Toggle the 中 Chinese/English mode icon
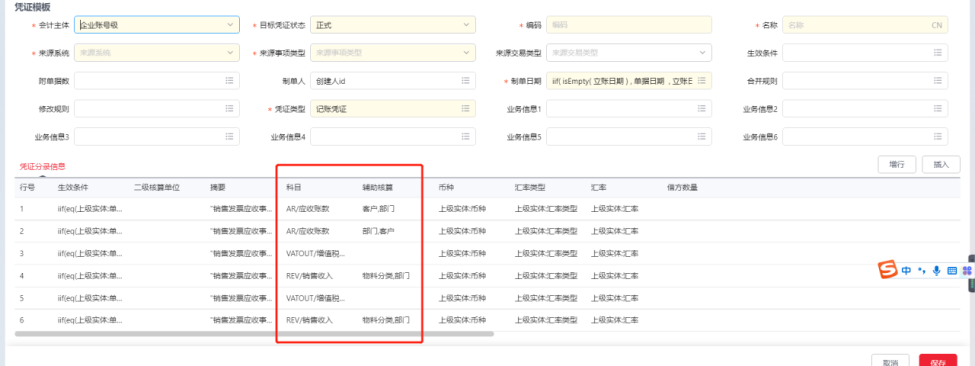 pyautogui.click(x=907, y=271)
